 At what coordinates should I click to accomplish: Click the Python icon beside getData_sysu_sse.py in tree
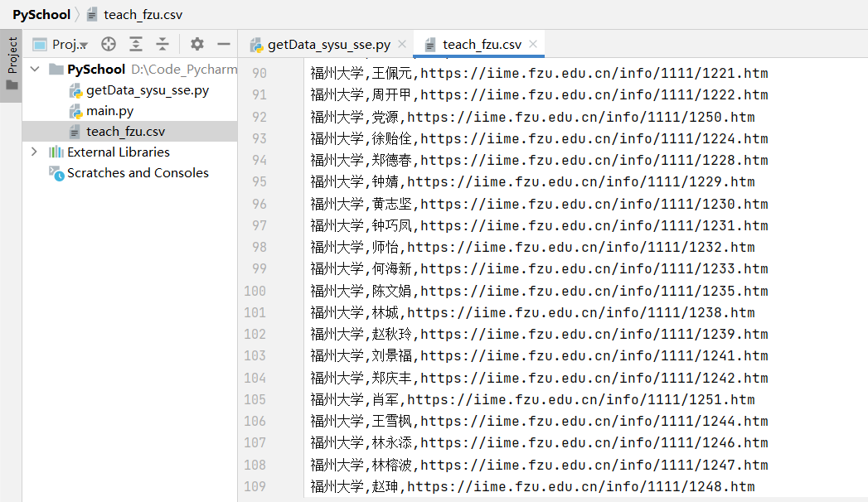[x=75, y=90]
